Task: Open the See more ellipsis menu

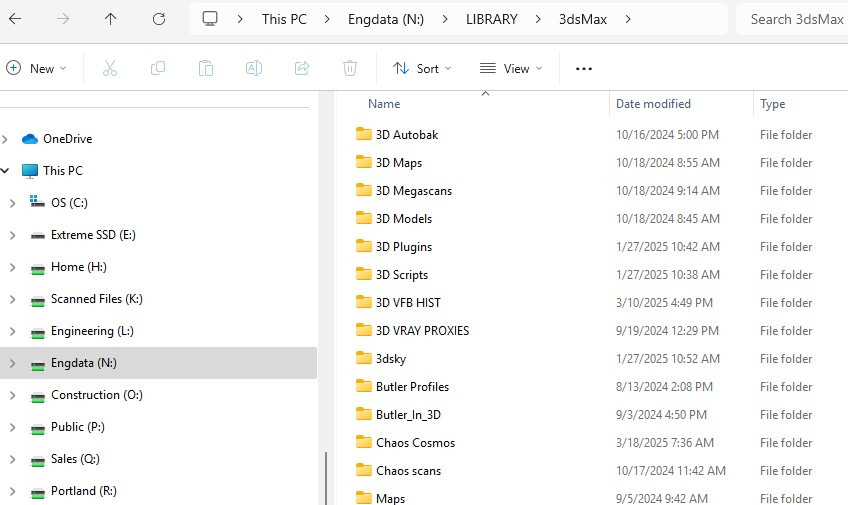Action: [x=584, y=69]
